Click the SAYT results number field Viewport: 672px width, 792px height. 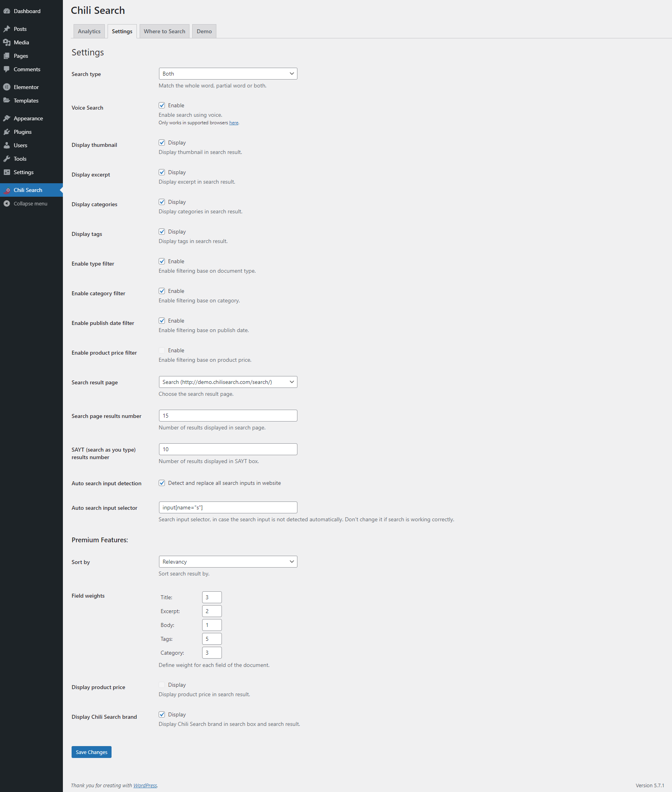click(228, 449)
